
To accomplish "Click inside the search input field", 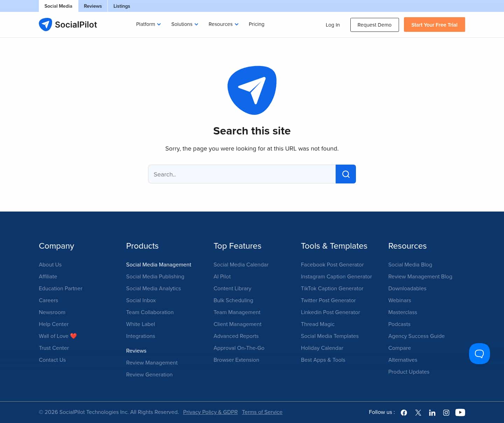I will (241, 174).
